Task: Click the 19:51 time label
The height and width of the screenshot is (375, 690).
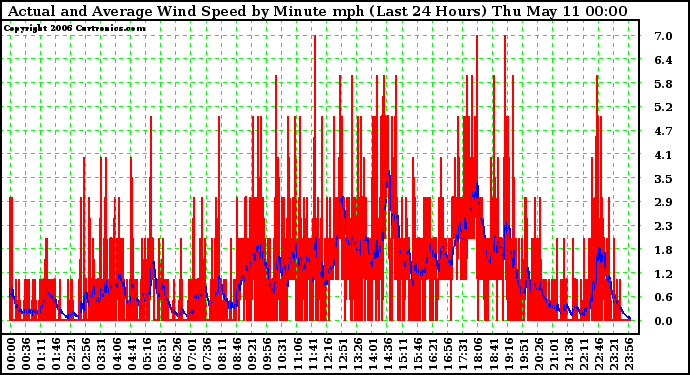Action: pos(523,353)
